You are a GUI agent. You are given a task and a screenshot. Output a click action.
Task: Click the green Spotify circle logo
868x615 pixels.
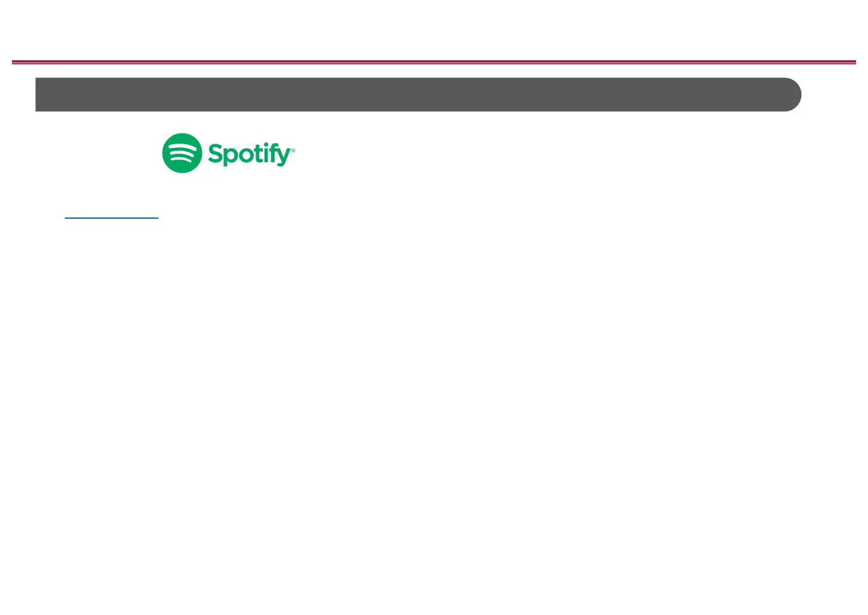182,153
